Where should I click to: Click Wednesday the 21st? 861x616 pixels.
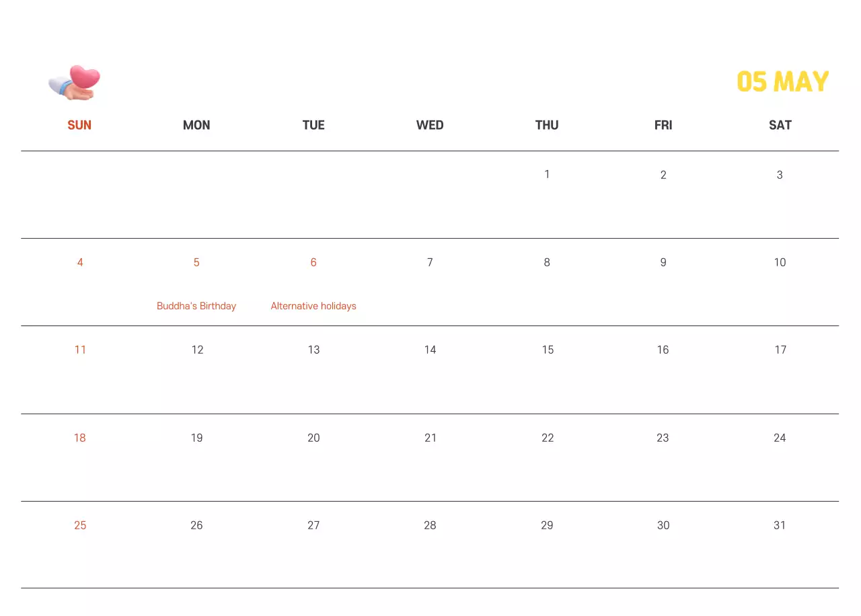coord(430,438)
